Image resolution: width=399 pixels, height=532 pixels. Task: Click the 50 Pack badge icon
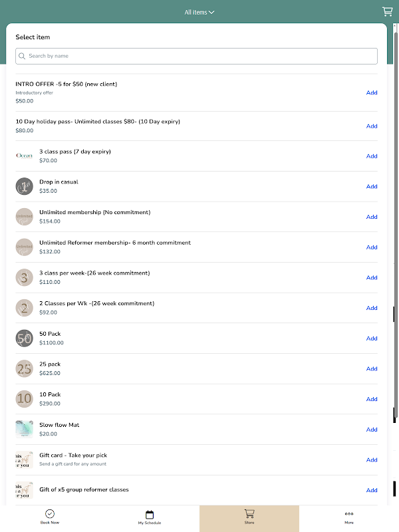[x=24, y=338]
